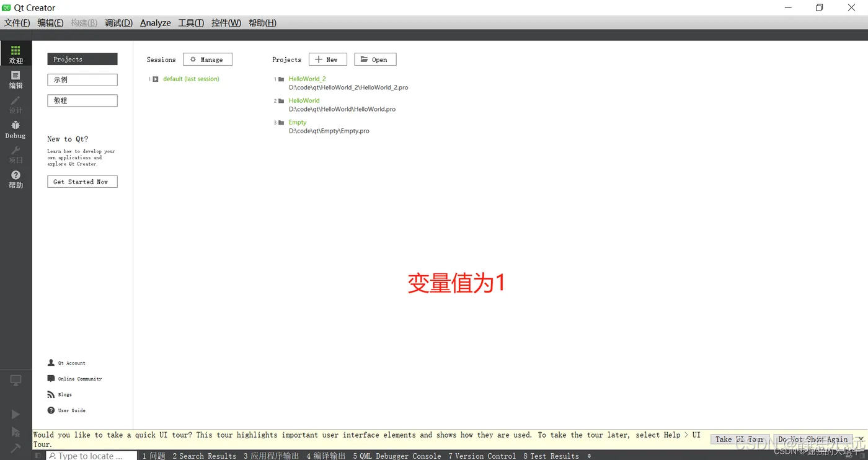Click the folder icon beside HelloWorld_2
The image size is (868, 460).
281,79
